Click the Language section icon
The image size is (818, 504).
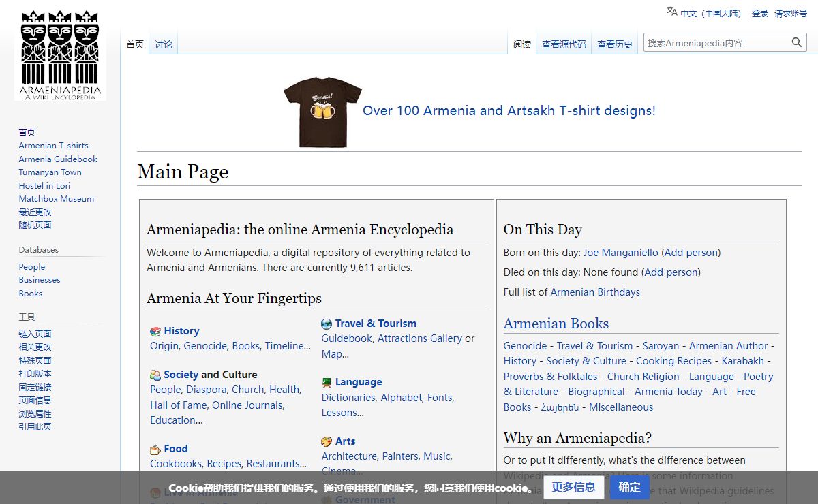[327, 383]
